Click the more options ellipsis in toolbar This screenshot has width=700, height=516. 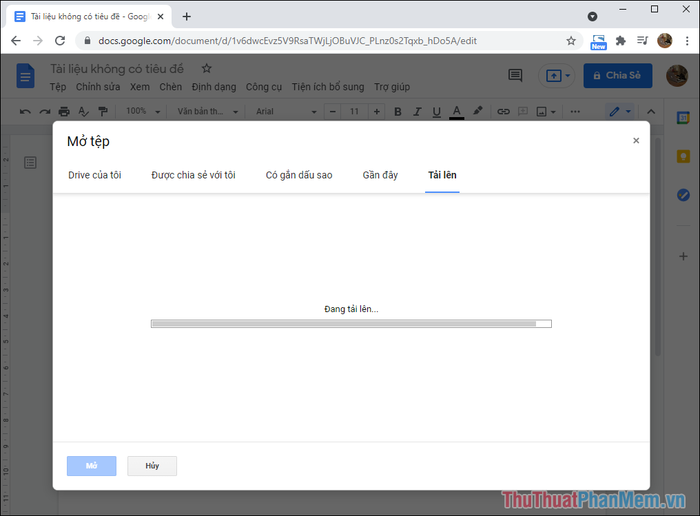coord(575,112)
